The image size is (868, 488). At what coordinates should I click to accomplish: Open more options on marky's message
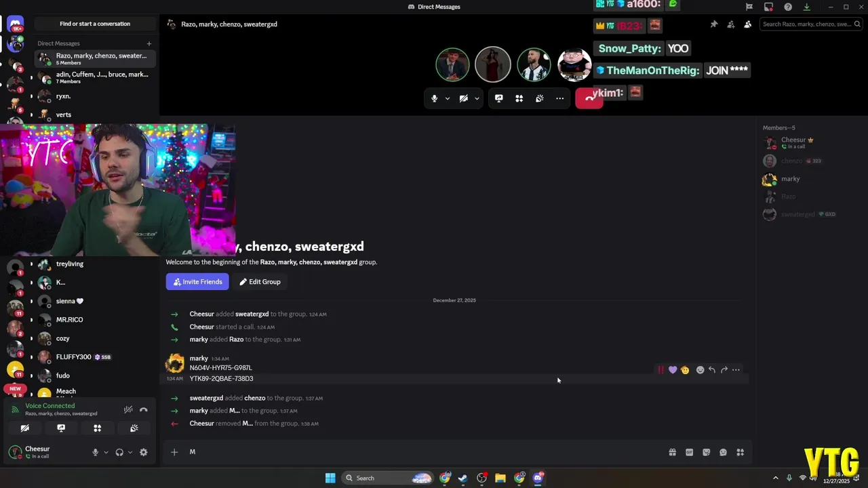point(736,370)
